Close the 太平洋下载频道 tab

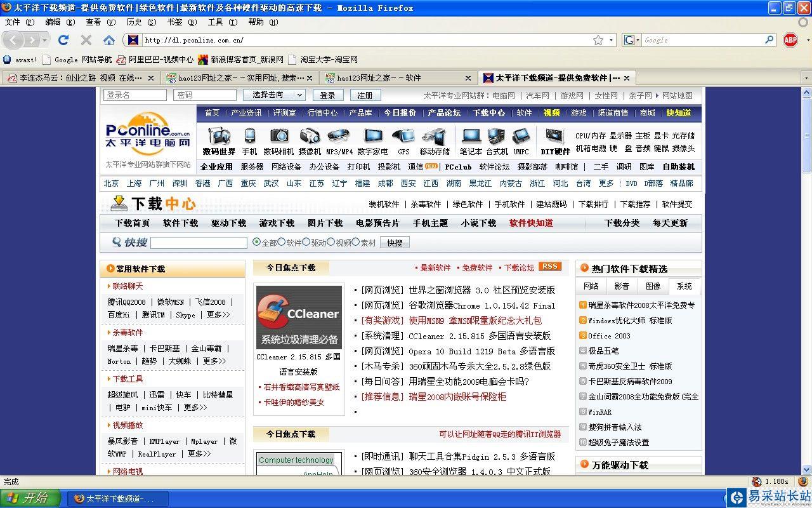click(x=627, y=78)
